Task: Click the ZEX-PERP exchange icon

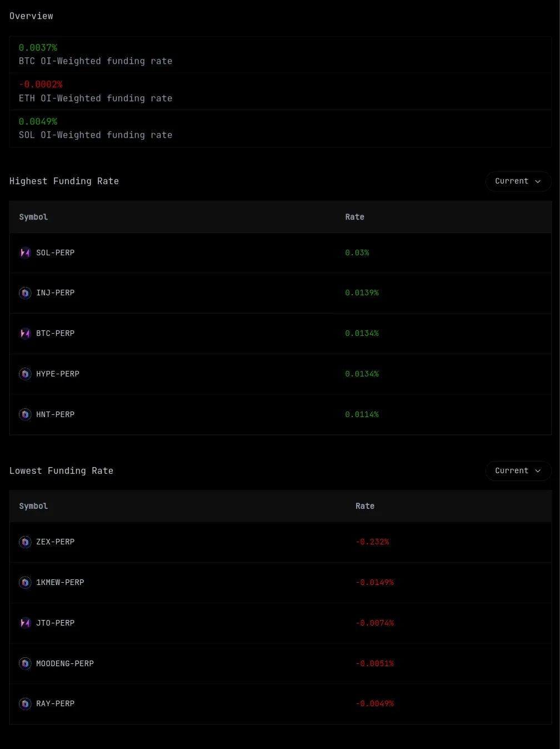Action: click(x=25, y=542)
